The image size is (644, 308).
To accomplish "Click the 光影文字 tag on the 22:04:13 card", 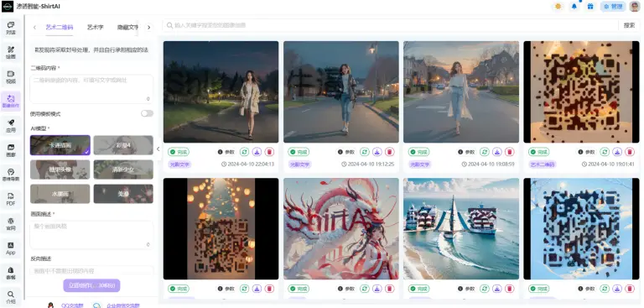I will point(179,164).
